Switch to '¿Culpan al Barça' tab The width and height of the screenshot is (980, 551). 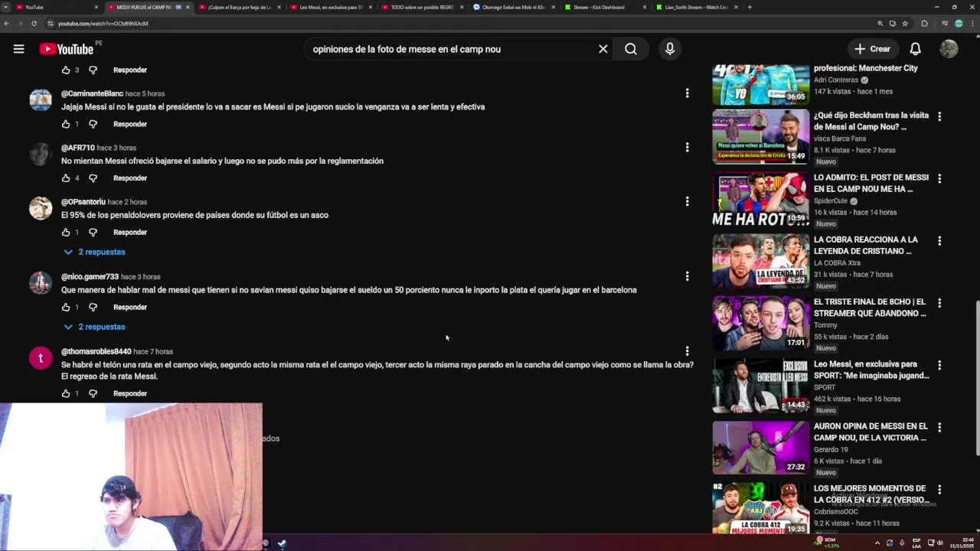point(239,7)
